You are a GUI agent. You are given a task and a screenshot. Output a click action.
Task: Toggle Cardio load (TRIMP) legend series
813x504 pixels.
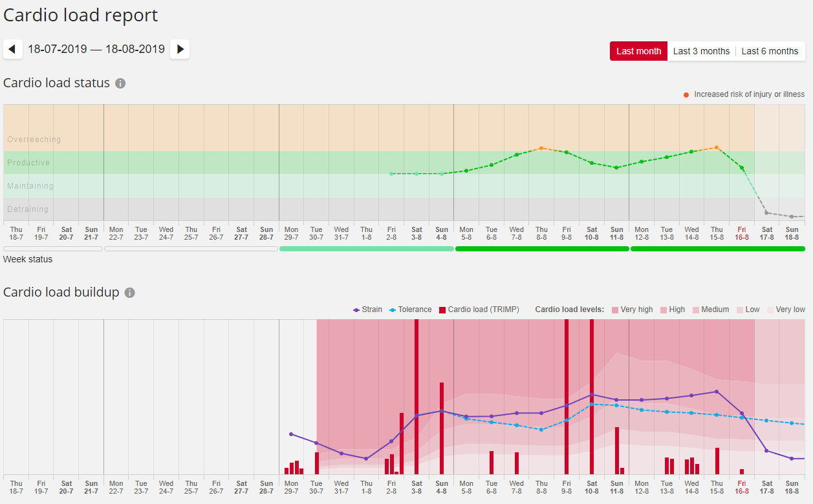point(479,310)
